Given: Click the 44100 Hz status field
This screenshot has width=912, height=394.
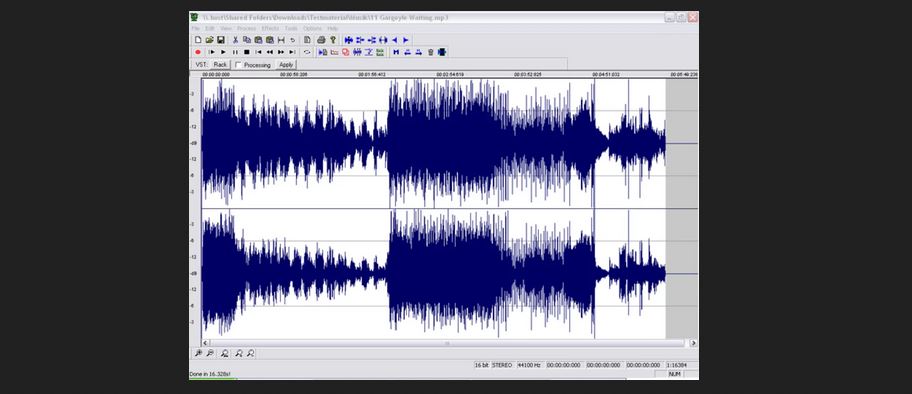Looking at the screenshot, I should coord(530,365).
